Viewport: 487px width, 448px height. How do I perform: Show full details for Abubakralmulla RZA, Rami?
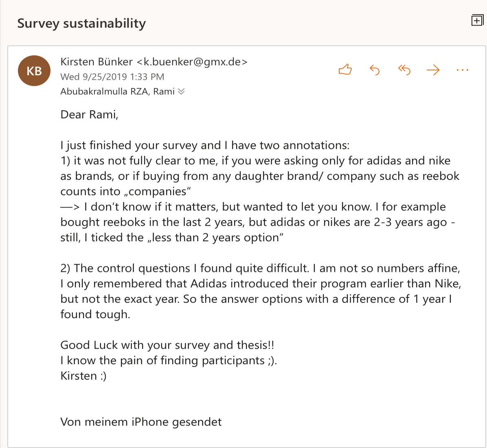118,91
